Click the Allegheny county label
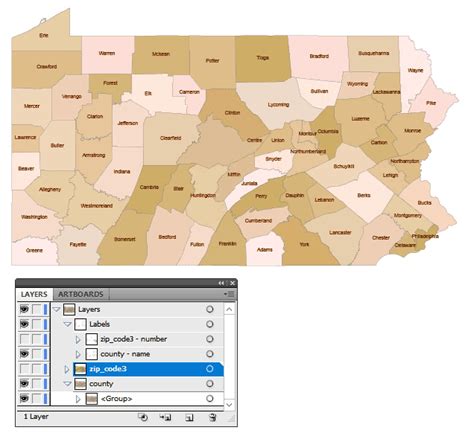474x436 pixels. click(50, 189)
